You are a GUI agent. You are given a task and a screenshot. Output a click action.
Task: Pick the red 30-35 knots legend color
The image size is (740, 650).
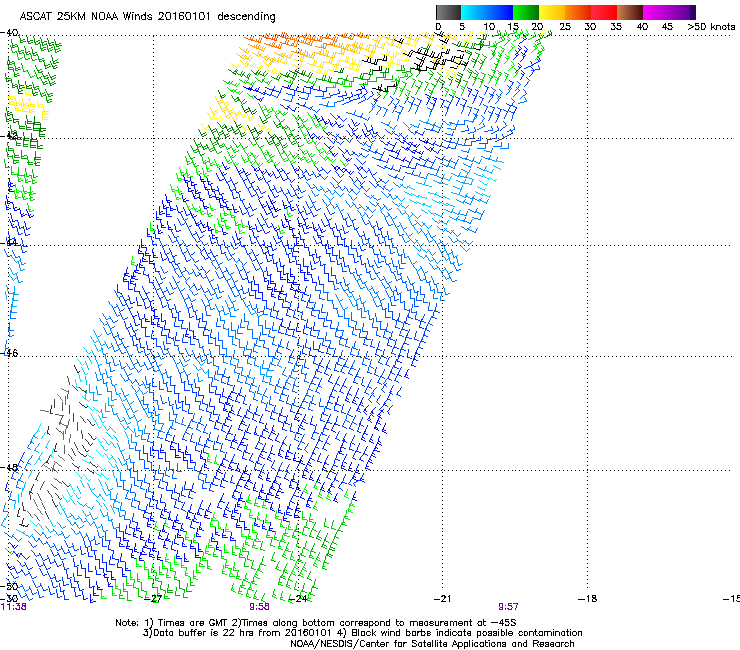click(604, 12)
